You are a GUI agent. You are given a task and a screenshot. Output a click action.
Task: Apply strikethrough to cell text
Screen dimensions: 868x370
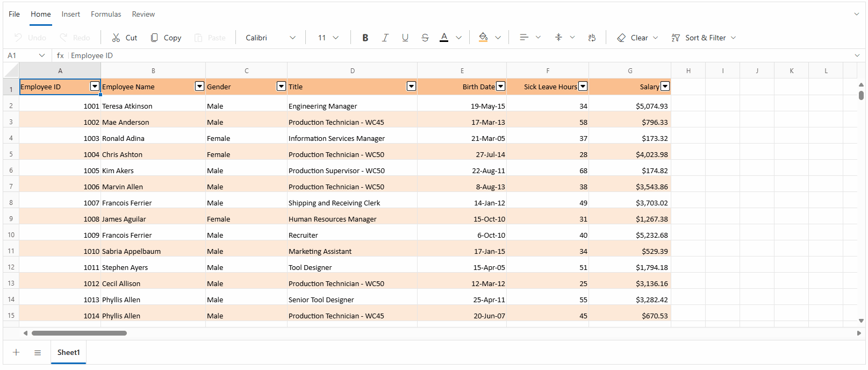click(425, 38)
